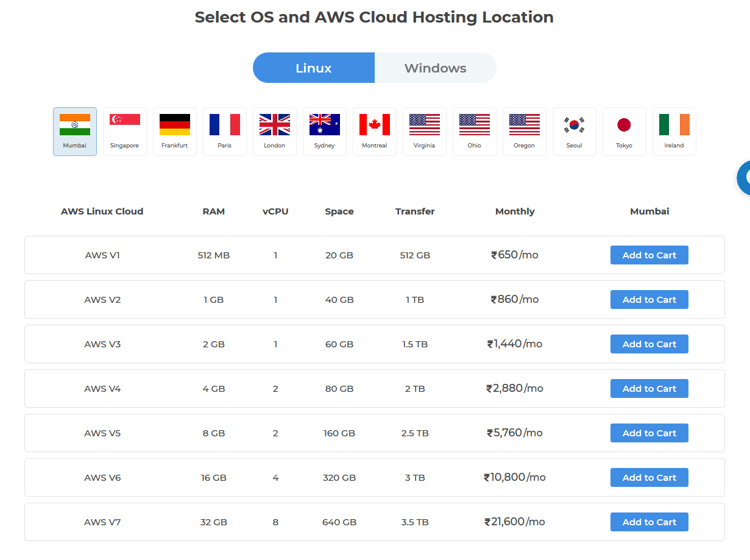Add AWS V5 plan to cart
The image size is (750, 560).
(x=649, y=433)
